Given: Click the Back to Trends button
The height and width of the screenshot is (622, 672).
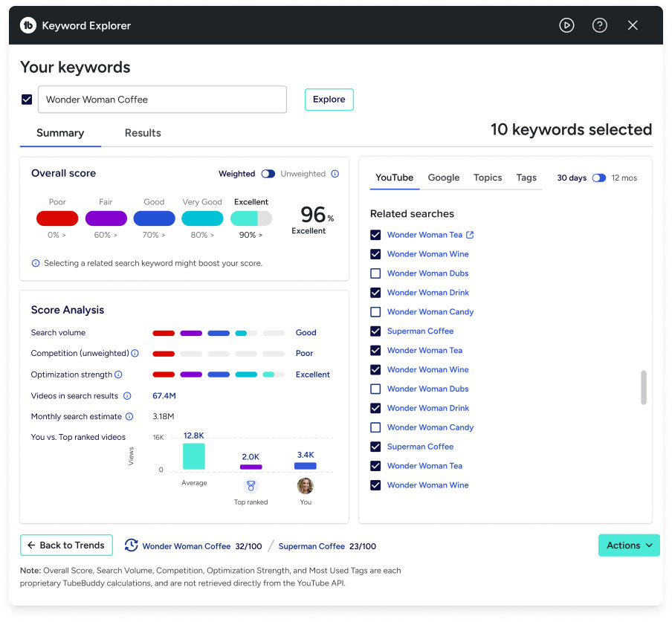Looking at the screenshot, I should 66,545.
